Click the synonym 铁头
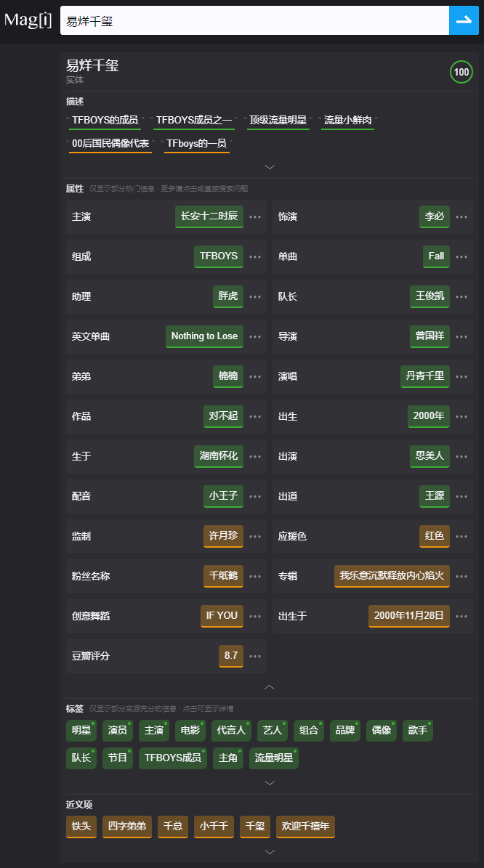The width and height of the screenshot is (484, 868). (81, 827)
